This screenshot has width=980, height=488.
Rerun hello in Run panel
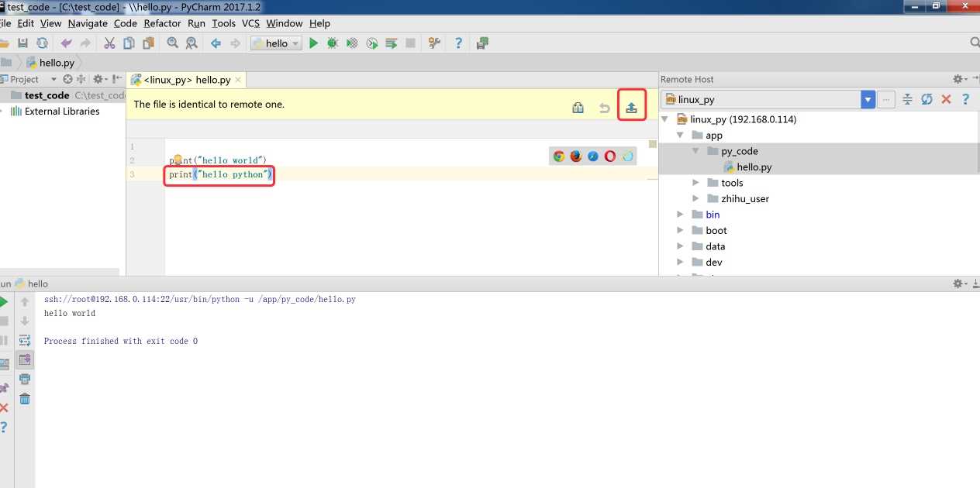[4, 301]
